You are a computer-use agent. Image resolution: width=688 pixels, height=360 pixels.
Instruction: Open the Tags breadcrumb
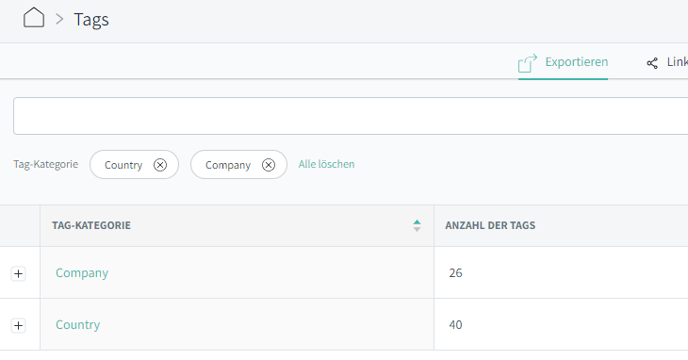91,20
